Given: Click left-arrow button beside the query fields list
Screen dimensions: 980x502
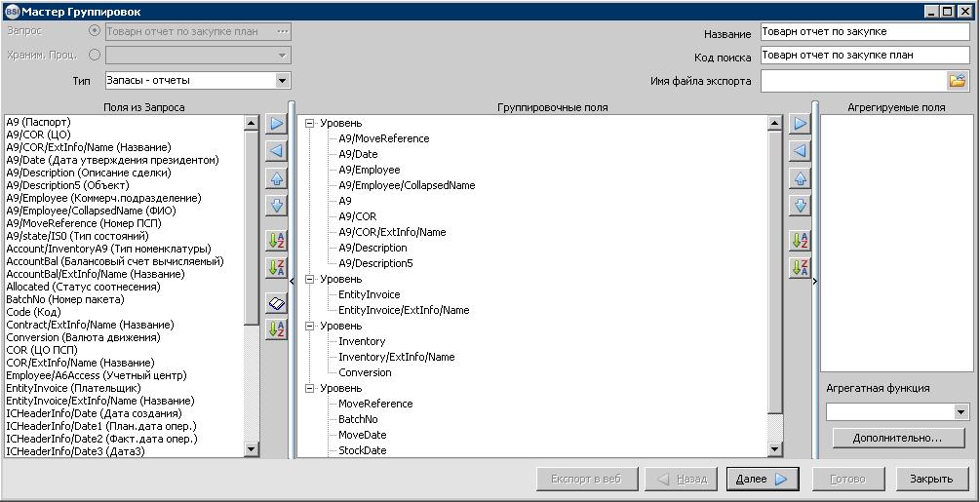Looking at the screenshot, I should coord(276,151).
